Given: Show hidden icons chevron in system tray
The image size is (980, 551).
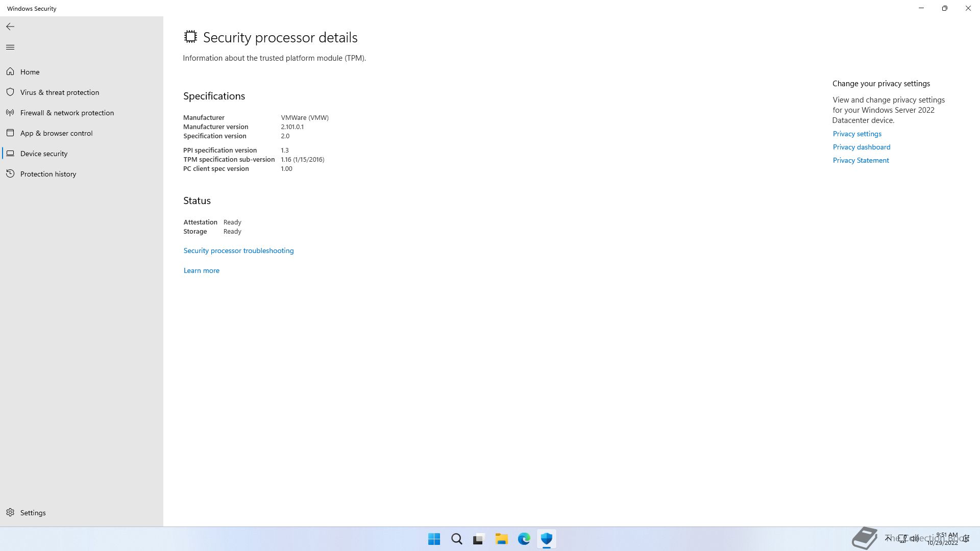Looking at the screenshot, I should point(888,538).
